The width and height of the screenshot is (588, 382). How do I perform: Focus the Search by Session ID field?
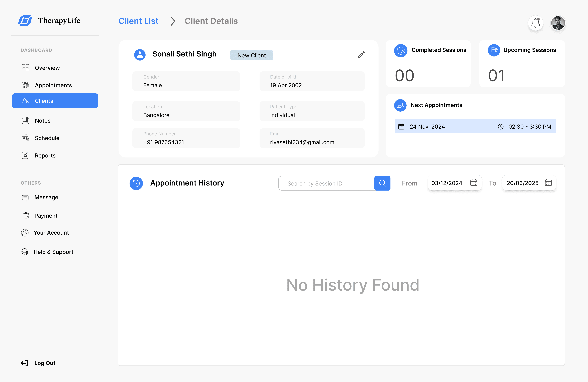tap(326, 183)
